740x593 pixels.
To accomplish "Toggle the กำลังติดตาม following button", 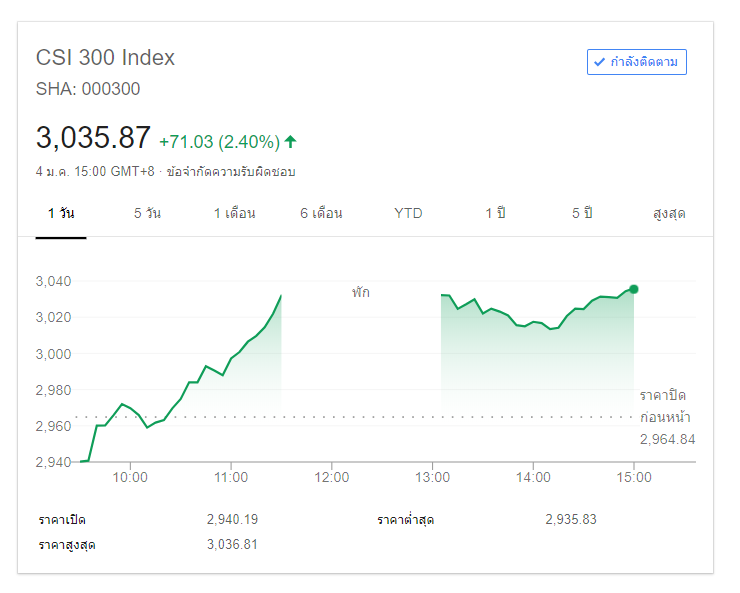I will [637, 62].
